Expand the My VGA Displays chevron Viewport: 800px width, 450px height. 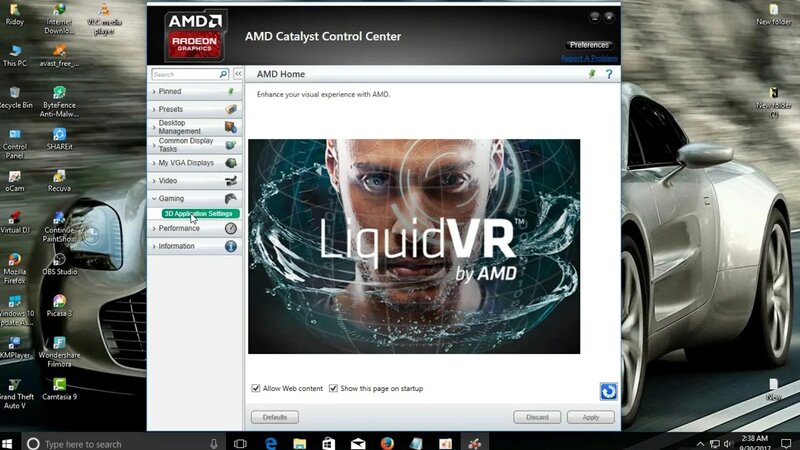coord(154,163)
